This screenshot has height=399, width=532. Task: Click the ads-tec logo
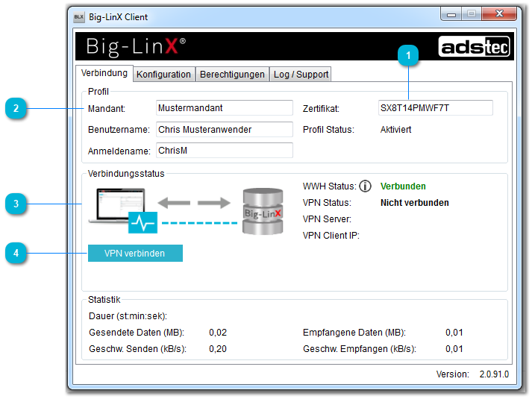(474, 46)
